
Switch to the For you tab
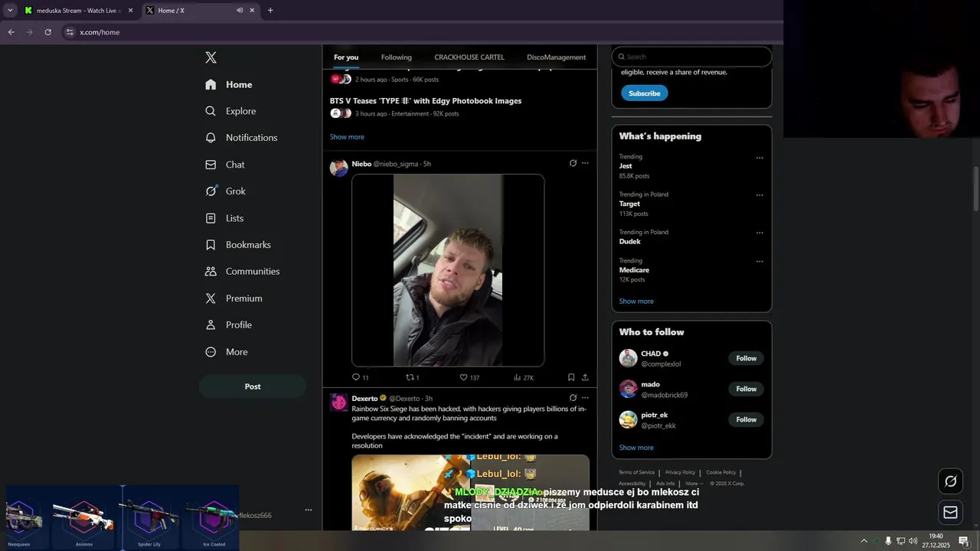(x=346, y=57)
